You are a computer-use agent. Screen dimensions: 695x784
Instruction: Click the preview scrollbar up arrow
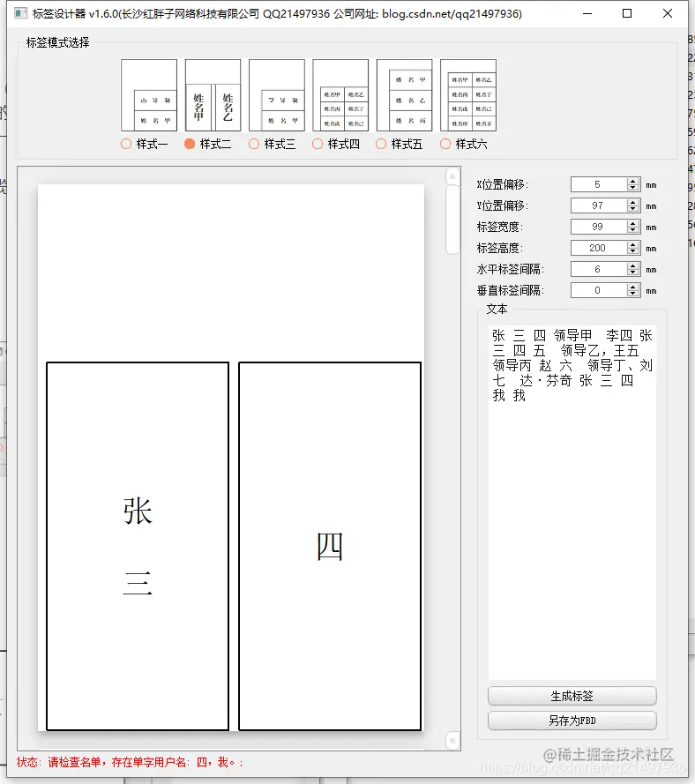coord(452,176)
